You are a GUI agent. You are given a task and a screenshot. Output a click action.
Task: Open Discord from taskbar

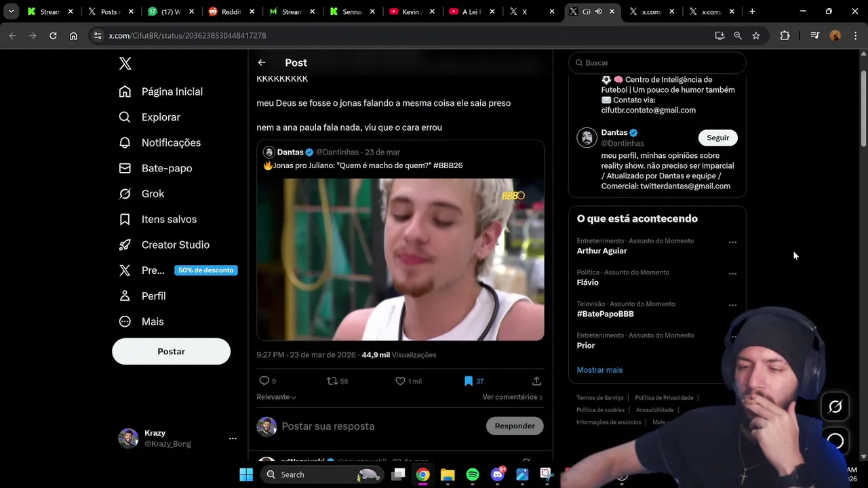(x=497, y=474)
